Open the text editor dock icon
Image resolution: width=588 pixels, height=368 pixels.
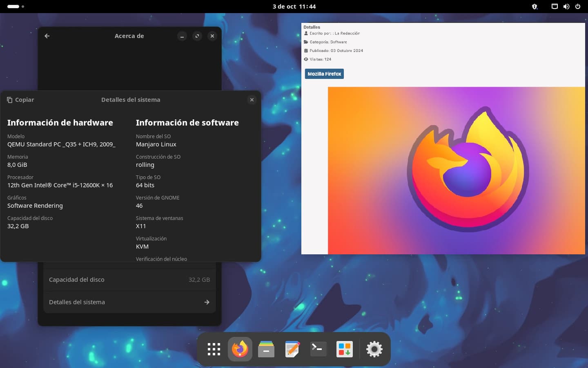coord(292,349)
